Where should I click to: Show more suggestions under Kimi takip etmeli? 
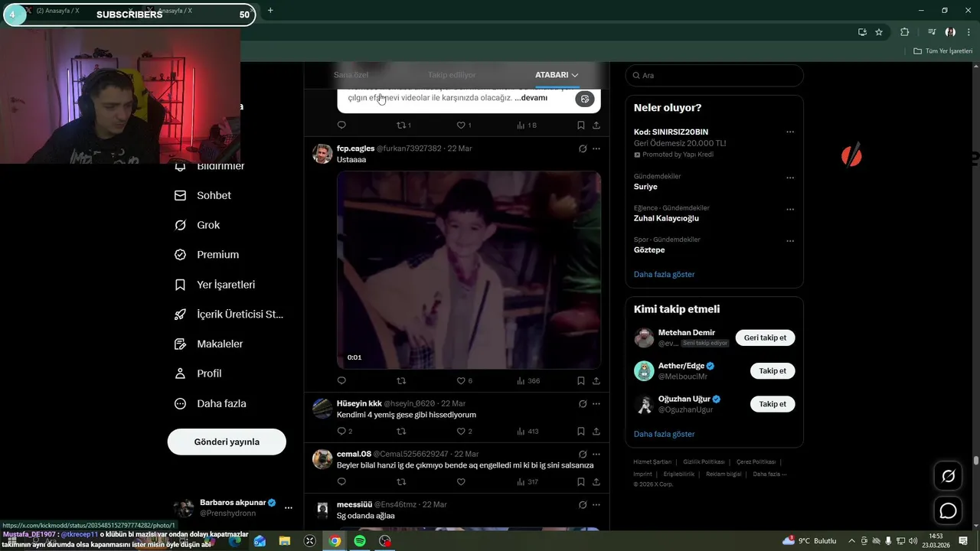tap(664, 434)
